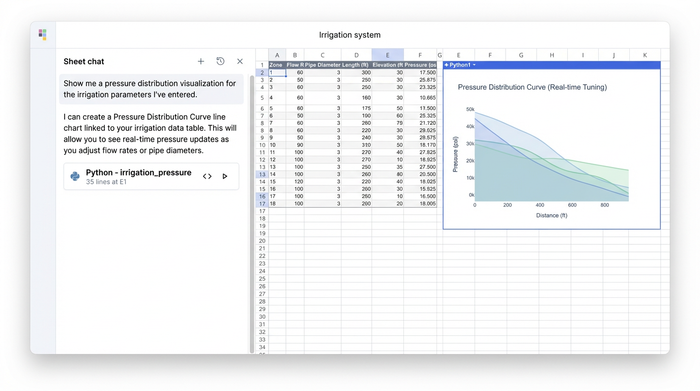Click pressure value 25.875

click(420, 80)
